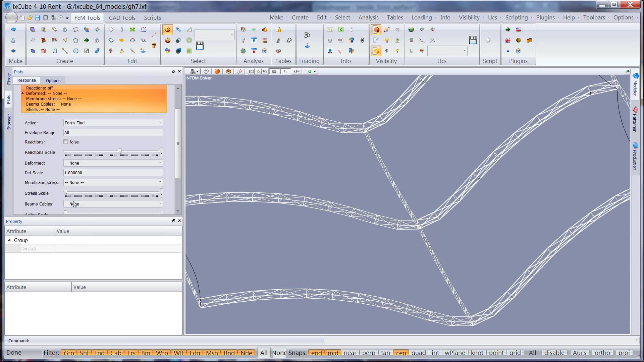Uncheck the Reactions false checkbox
The width and height of the screenshot is (644, 362).
tap(66, 142)
